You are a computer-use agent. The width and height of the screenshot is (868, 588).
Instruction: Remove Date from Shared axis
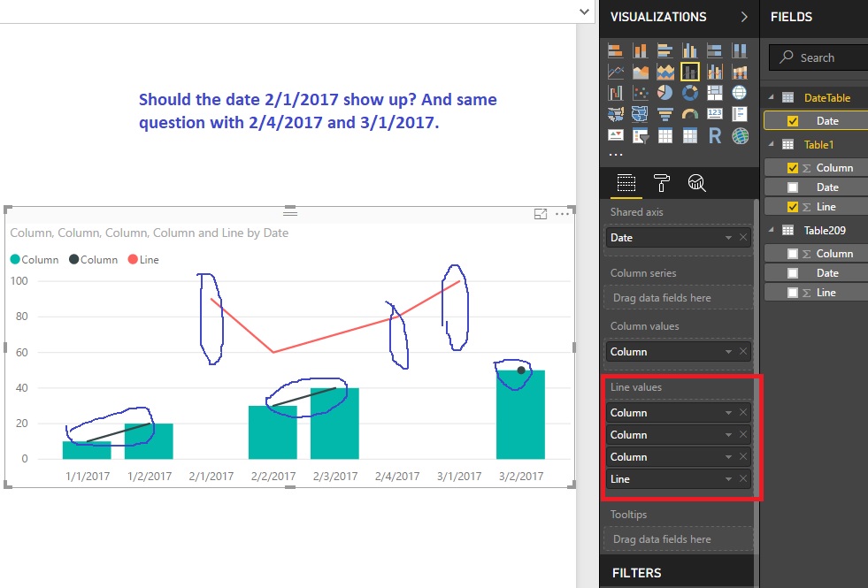[x=743, y=238]
